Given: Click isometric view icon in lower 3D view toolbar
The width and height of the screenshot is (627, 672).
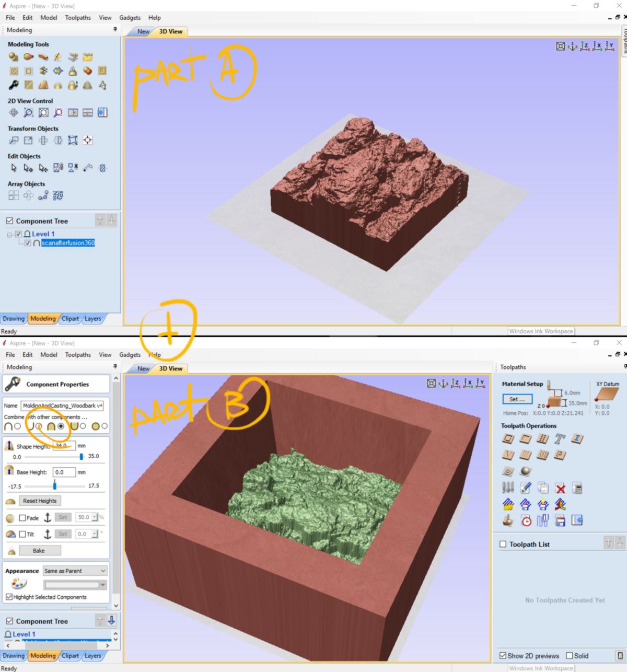Looking at the screenshot, I should [444, 384].
